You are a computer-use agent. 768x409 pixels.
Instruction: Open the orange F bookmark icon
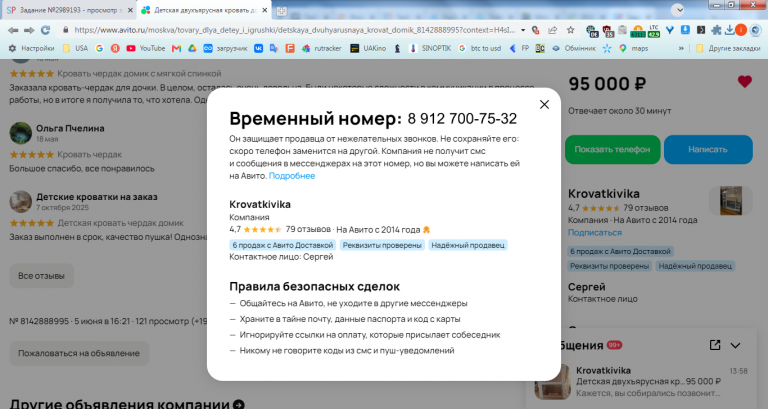(290, 48)
